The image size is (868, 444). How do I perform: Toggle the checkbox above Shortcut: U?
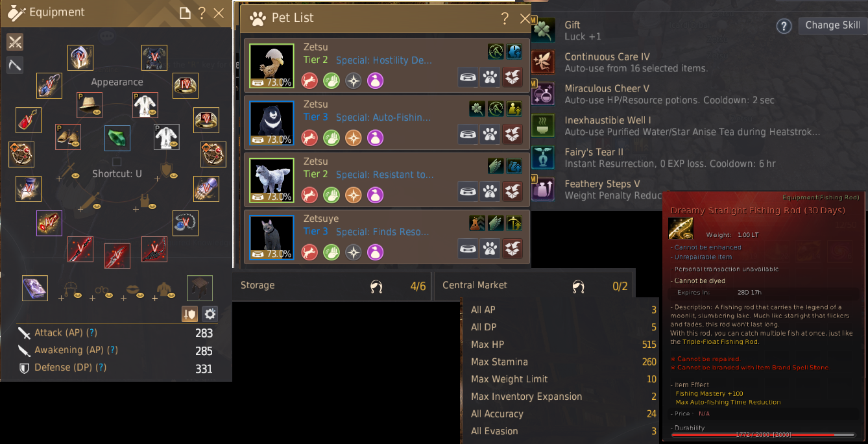click(x=117, y=162)
